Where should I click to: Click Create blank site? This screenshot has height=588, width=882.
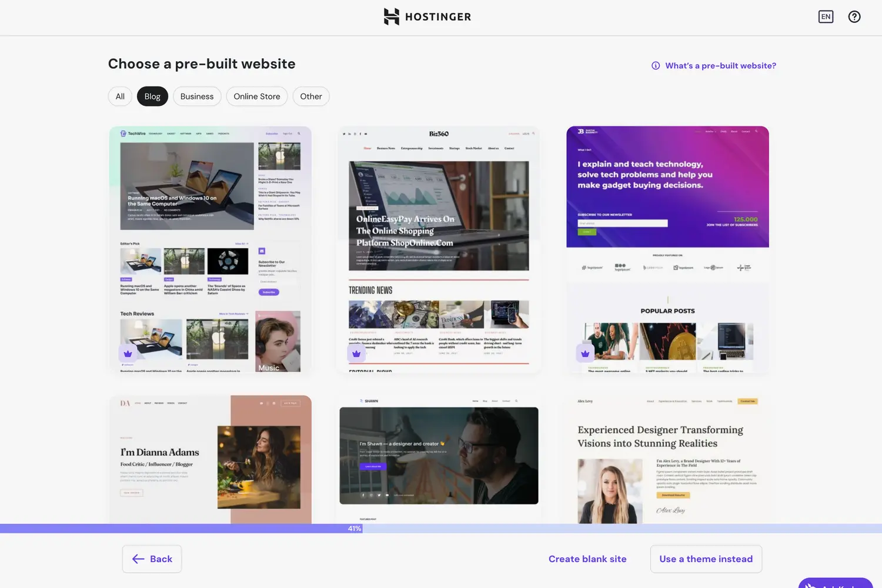pos(587,559)
